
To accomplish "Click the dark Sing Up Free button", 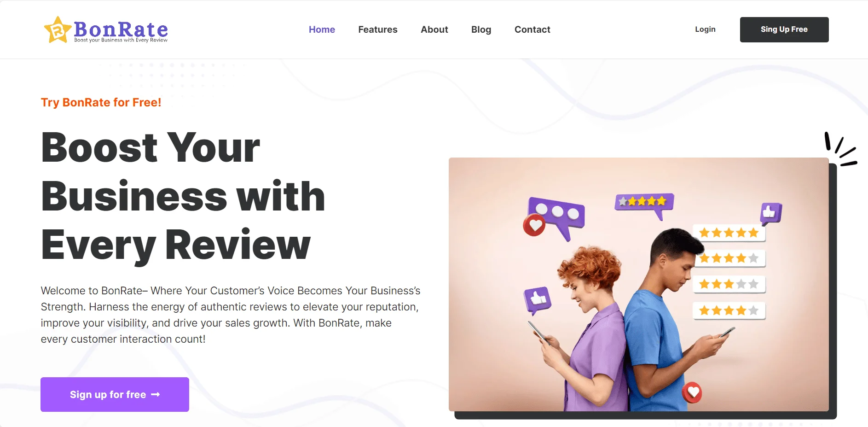I will tap(784, 29).
